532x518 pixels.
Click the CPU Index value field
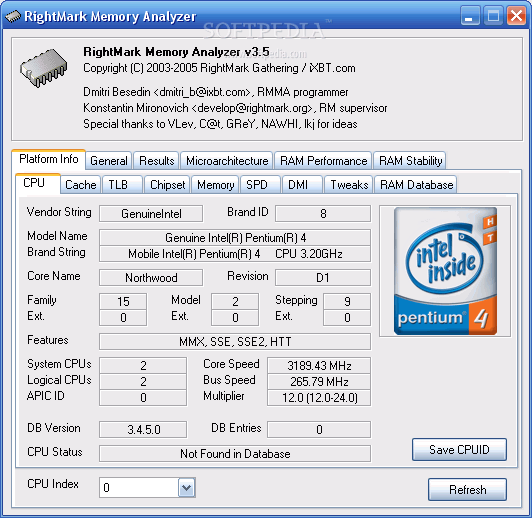point(139,488)
